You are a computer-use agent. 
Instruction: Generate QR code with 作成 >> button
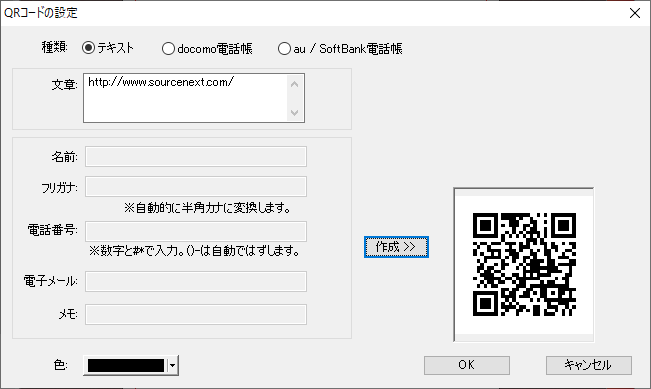click(x=396, y=247)
